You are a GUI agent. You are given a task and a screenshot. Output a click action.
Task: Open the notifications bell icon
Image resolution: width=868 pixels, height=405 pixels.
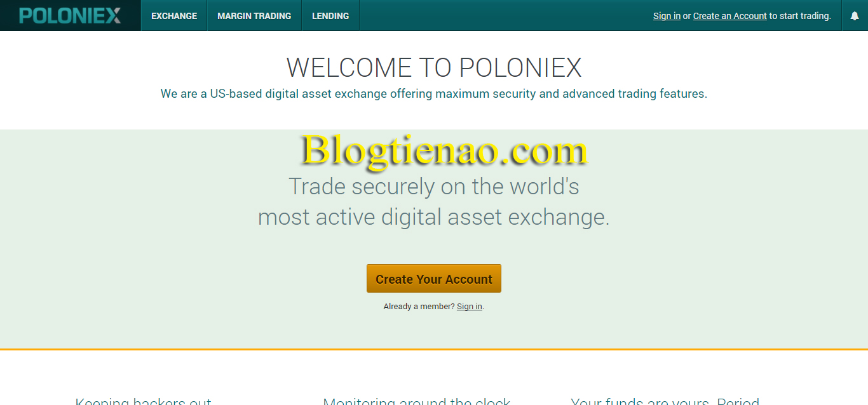pos(855,16)
